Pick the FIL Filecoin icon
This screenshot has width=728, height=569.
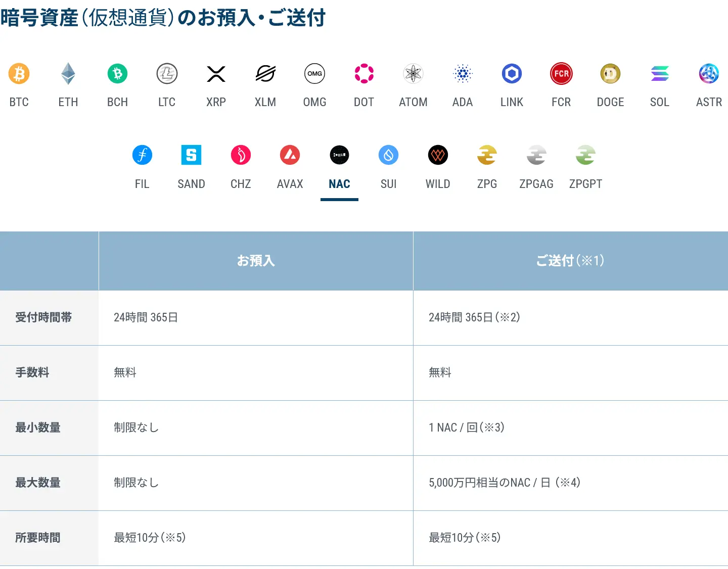click(x=142, y=155)
